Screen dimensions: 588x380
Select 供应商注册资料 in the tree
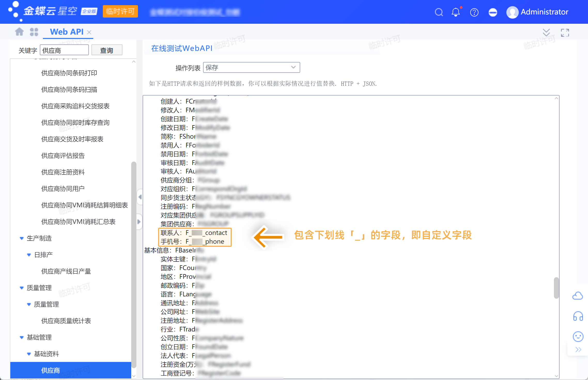click(x=63, y=172)
